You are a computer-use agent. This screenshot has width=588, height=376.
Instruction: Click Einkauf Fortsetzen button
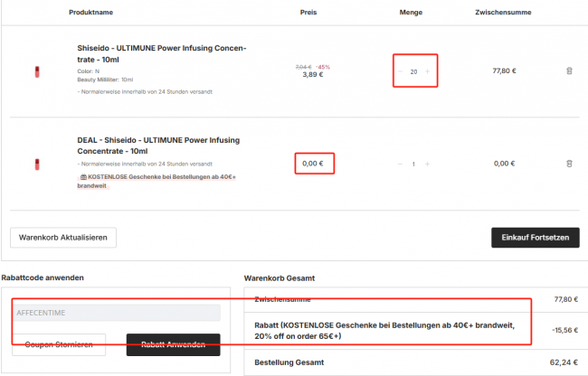(536, 238)
